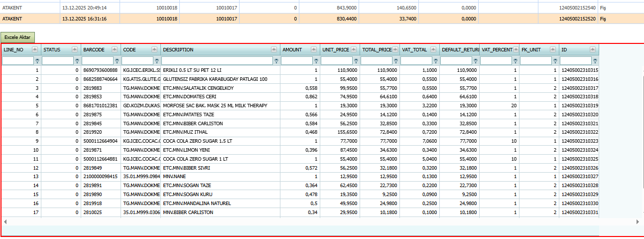Click the left arrow of horizontal scrollbar
The height and width of the screenshot is (239, 644).
pos(5,221)
